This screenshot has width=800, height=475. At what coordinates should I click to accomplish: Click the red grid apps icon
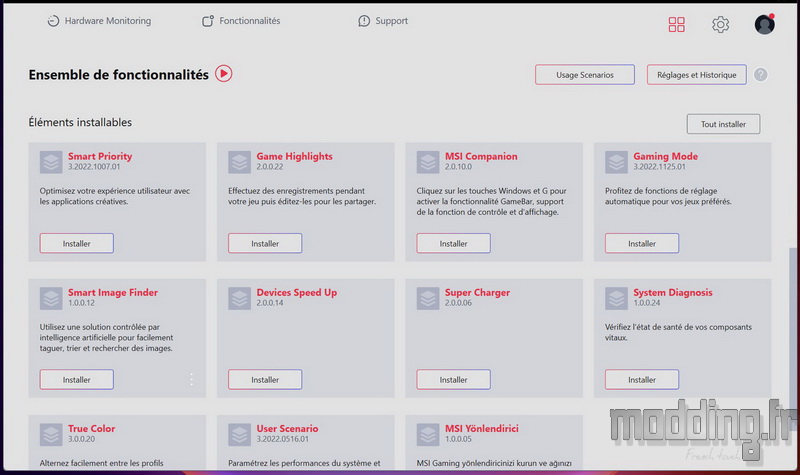[x=677, y=24]
